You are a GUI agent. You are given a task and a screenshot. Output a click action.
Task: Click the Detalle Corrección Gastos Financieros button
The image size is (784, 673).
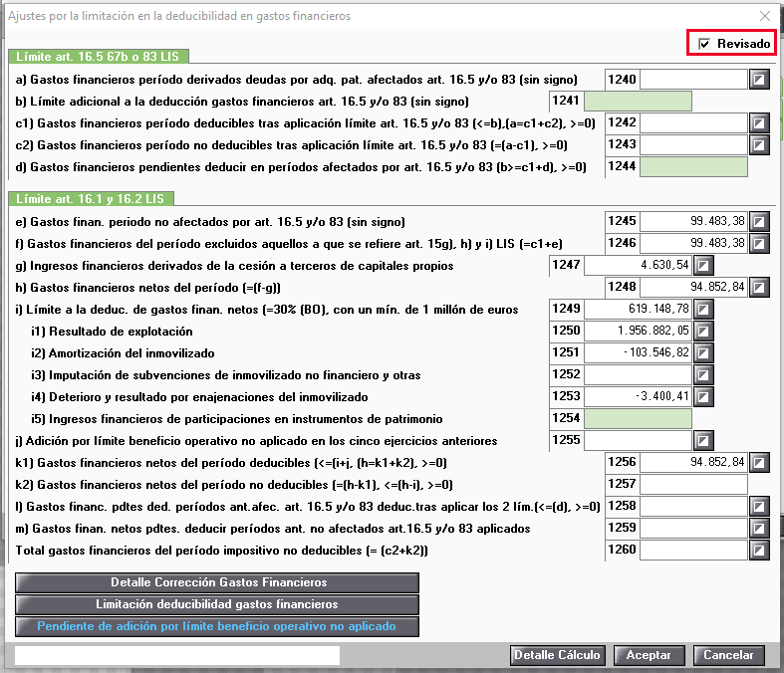tap(217, 582)
